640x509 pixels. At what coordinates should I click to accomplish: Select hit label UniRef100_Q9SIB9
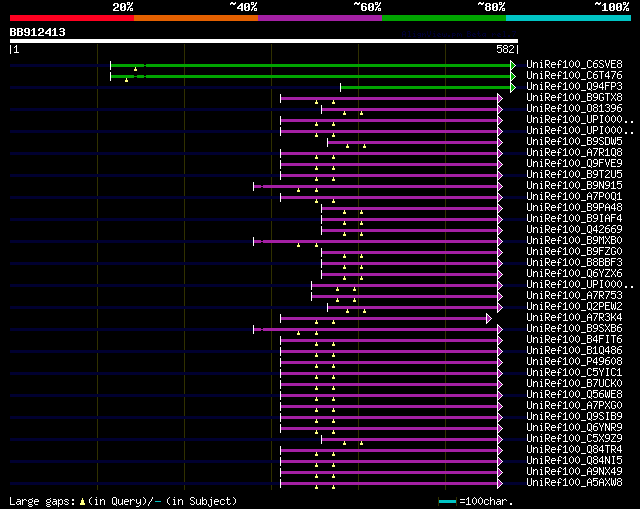pyautogui.click(x=574, y=417)
